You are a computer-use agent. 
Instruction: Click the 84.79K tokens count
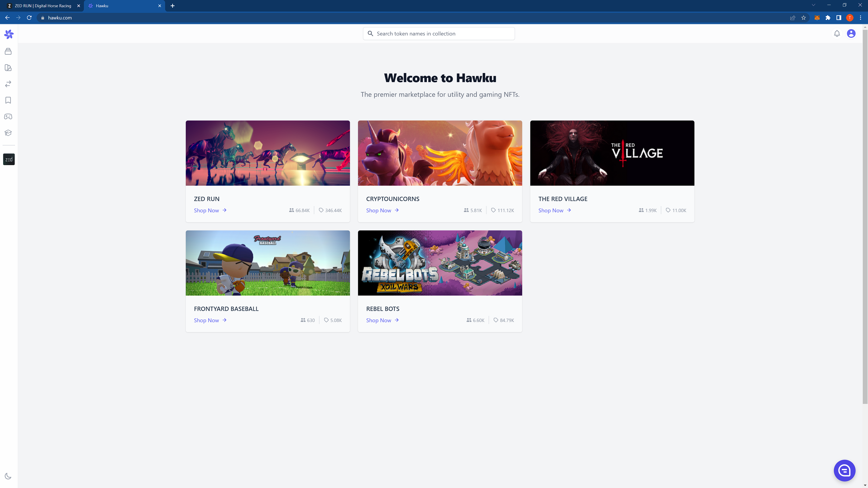coord(504,320)
